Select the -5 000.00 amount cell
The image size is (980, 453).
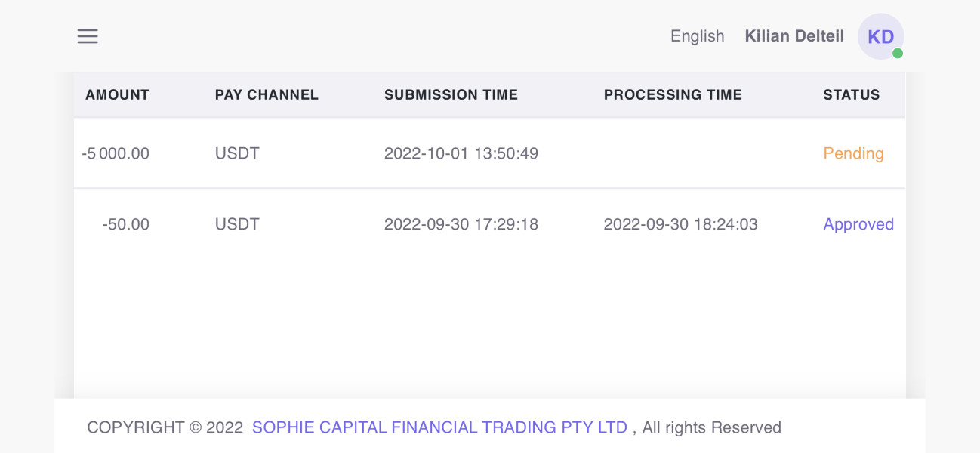(116, 153)
